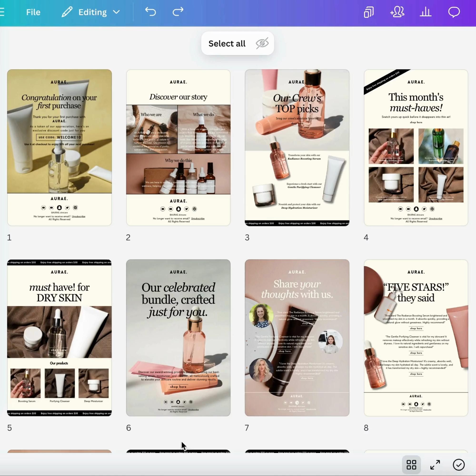This screenshot has width=476, height=476.
Task: Select page 6 Our celebrated bundle thumbnail
Action: (178, 338)
